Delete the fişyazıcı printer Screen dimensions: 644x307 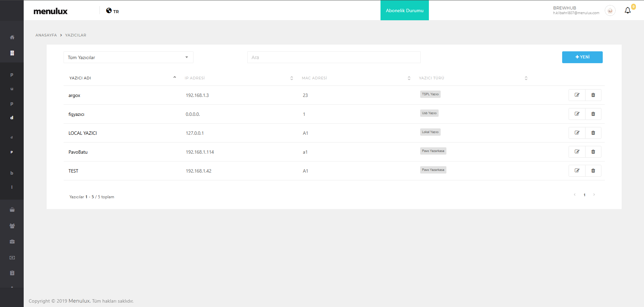[x=593, y=114]
